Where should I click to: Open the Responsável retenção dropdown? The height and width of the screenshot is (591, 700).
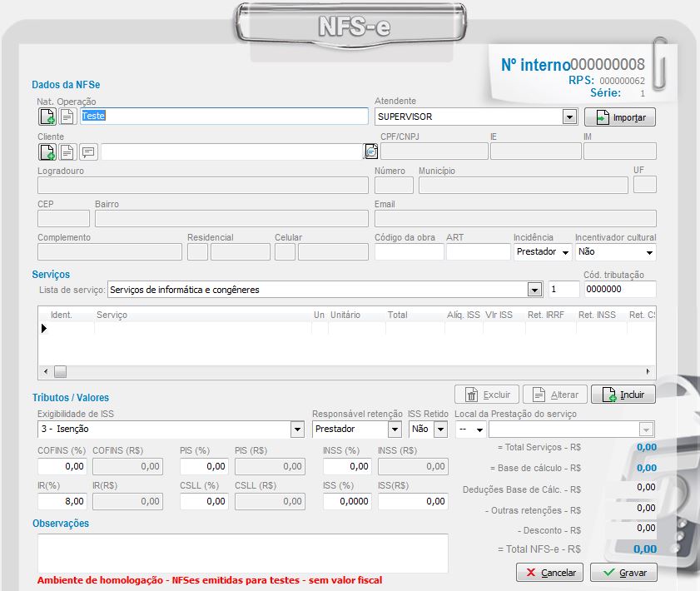[395, 430]
